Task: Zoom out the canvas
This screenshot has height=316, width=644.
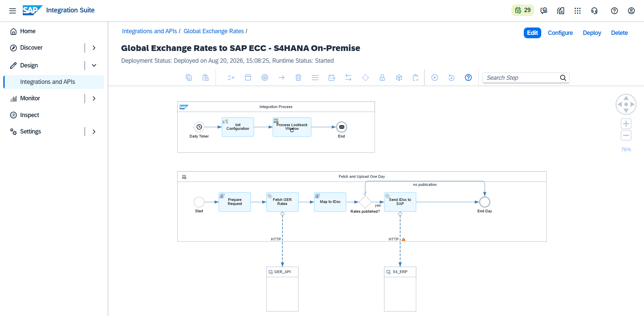Action: pyautogui.click(x=626, y=136)
